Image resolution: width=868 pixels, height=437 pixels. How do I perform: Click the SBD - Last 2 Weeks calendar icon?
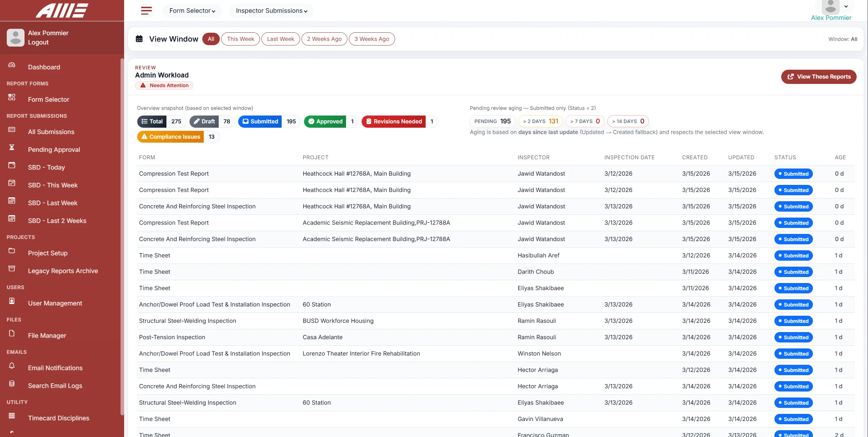point(12,218)
